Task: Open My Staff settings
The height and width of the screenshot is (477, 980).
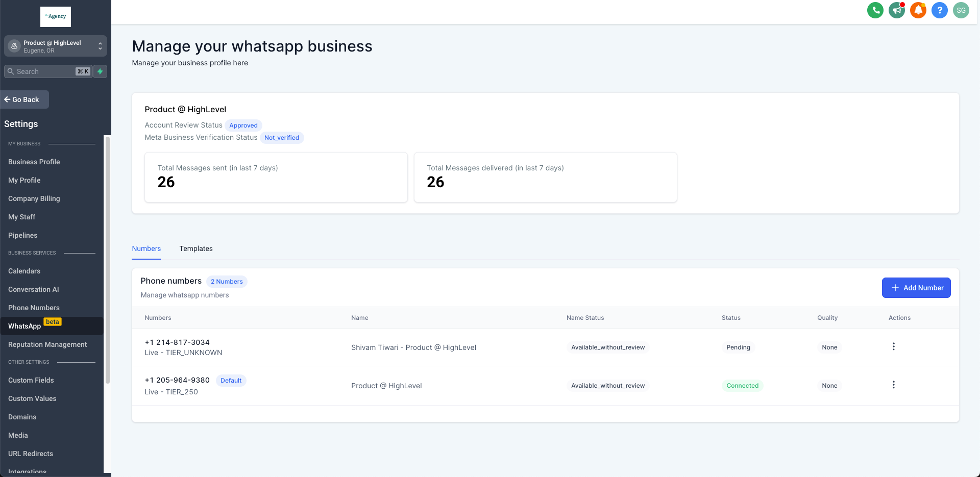Action: pos(22,217)
